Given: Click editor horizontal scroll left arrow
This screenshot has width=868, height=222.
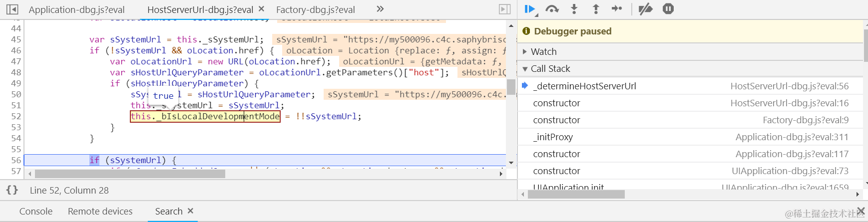Looking at the screenshot, I should point(30,174).
